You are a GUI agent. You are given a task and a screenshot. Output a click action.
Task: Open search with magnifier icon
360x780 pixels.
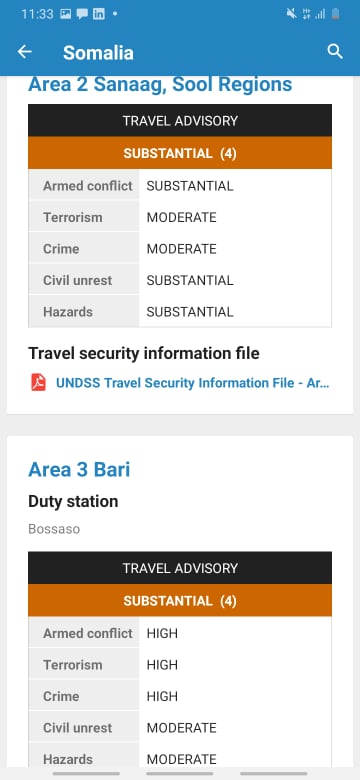335,51
